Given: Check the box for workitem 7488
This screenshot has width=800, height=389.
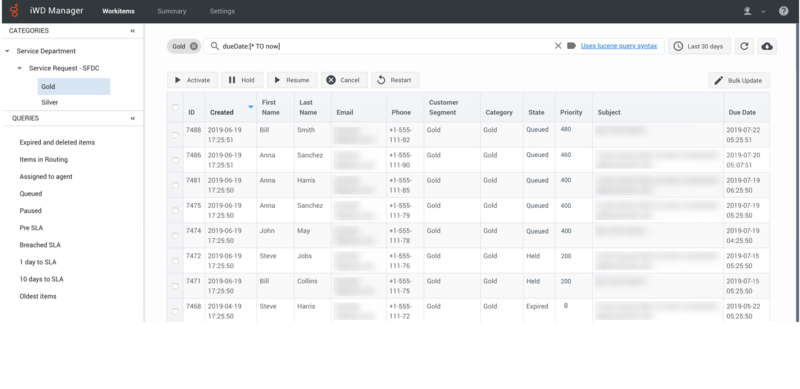Looking at the screenshot, I should click(176, 135).
